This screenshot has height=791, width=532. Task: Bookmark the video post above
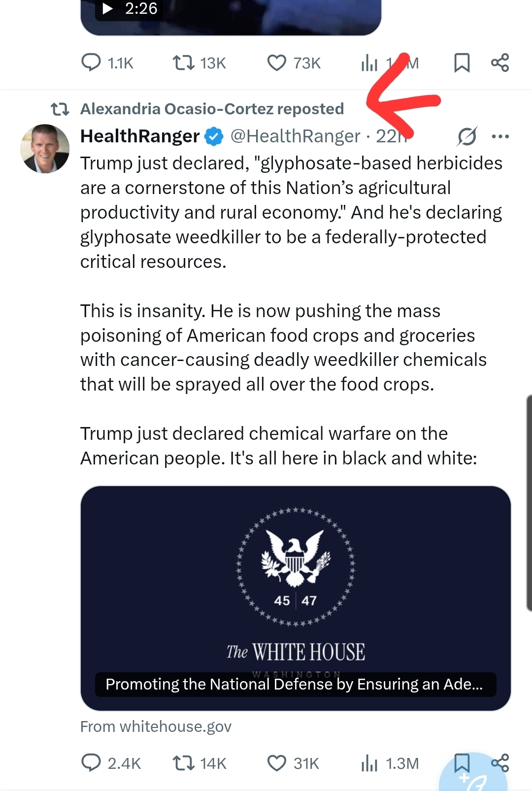[x=462, y=63]
